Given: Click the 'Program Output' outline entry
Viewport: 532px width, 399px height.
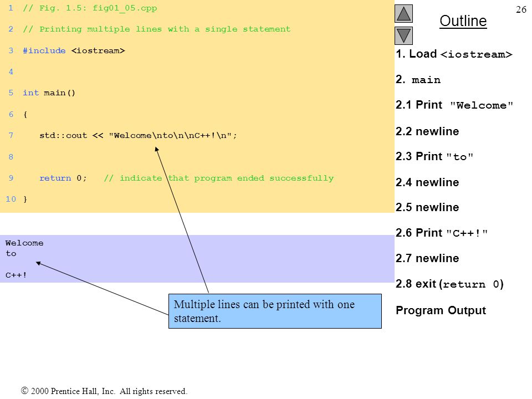Looking at the screenshot, I should tap(441, 310).
